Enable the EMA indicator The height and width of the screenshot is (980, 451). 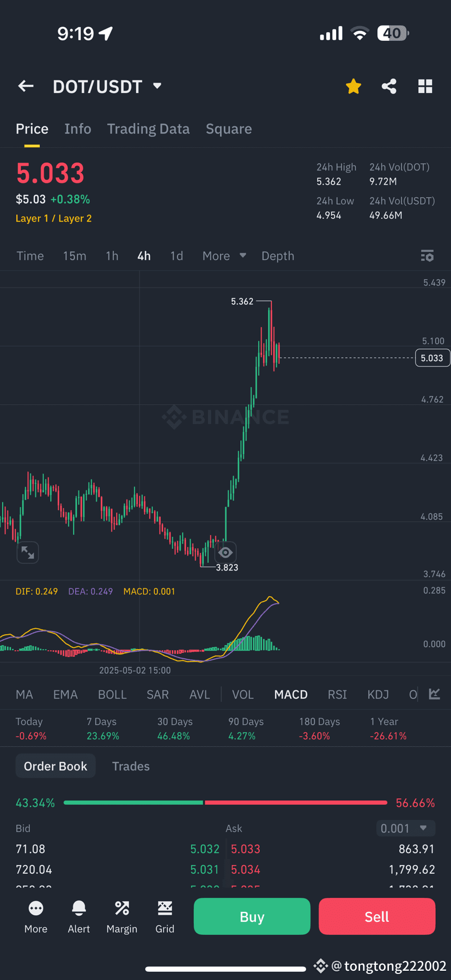(65, 695)
